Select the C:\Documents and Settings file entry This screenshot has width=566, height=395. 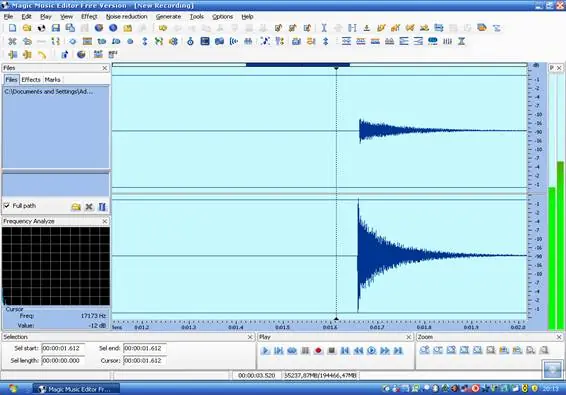click(x=49, y=92)
